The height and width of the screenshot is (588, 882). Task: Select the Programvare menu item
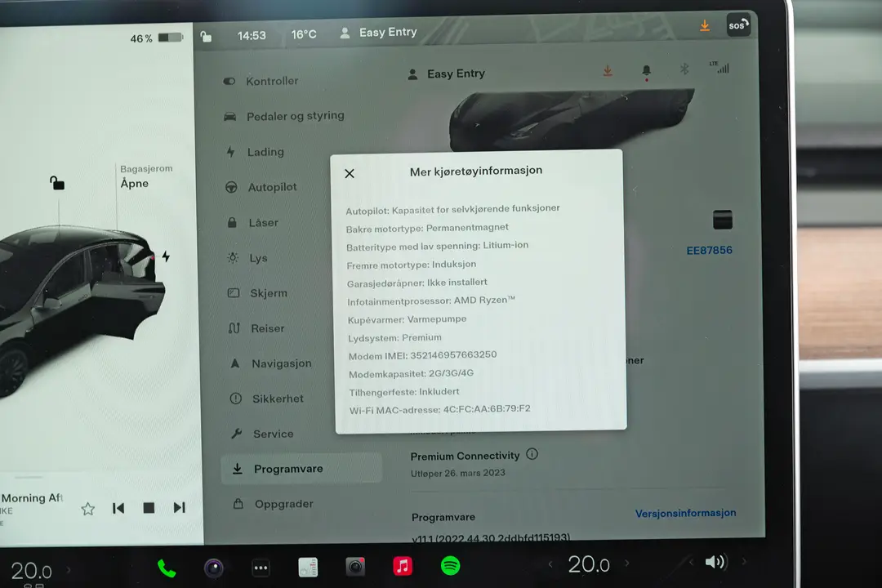click(x=301, y=469)
